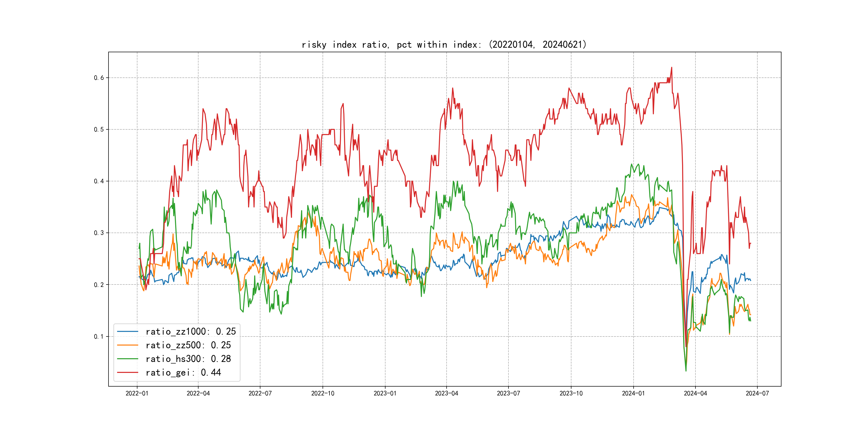Select the 'ratio_hs300: 0.28' legend label

tap(188, 359)
